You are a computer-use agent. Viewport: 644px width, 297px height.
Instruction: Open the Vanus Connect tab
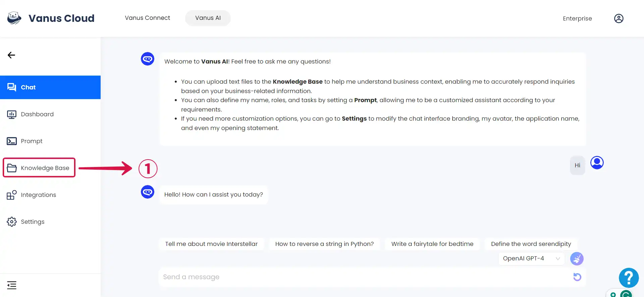point(147,18)
